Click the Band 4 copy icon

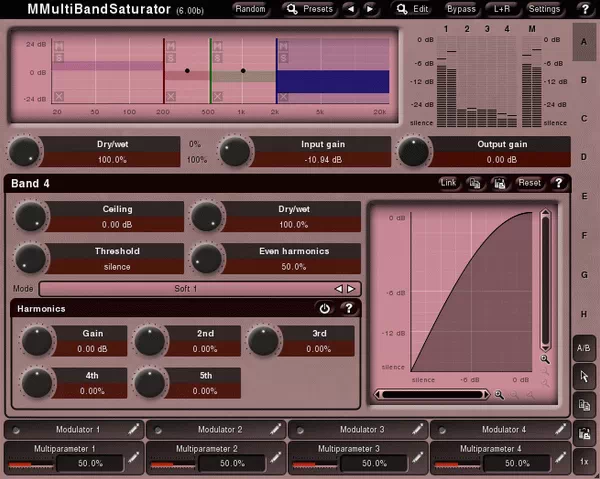[x=475, y=183]
